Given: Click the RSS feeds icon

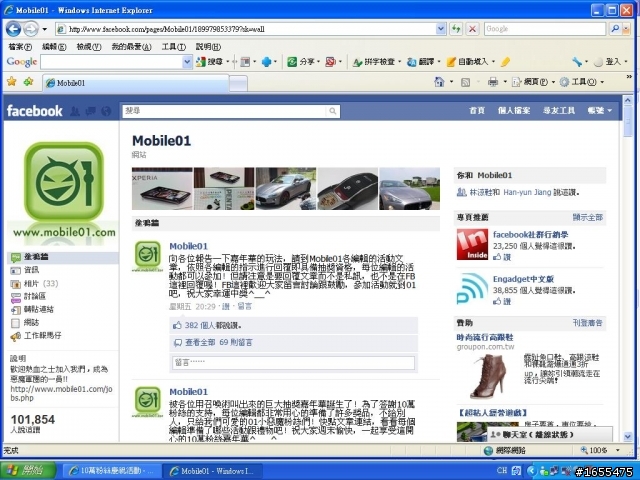Looking at the screenshot, I should pos(465,82).
